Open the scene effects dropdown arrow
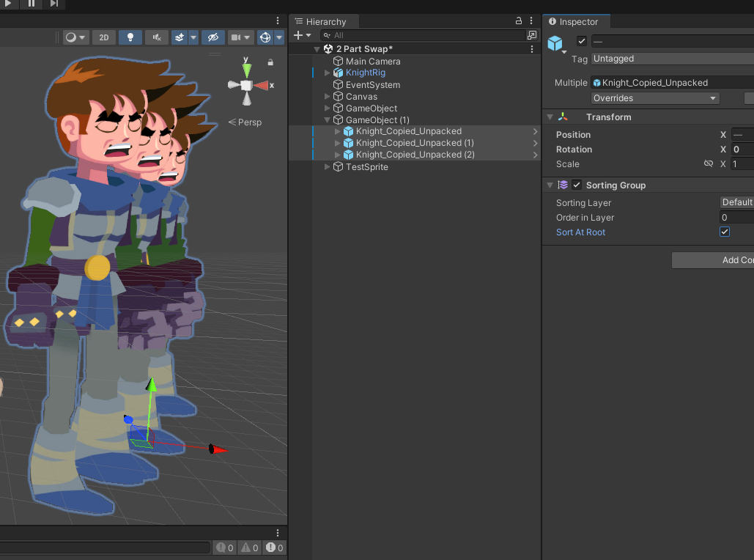 [x=193, y=37]
